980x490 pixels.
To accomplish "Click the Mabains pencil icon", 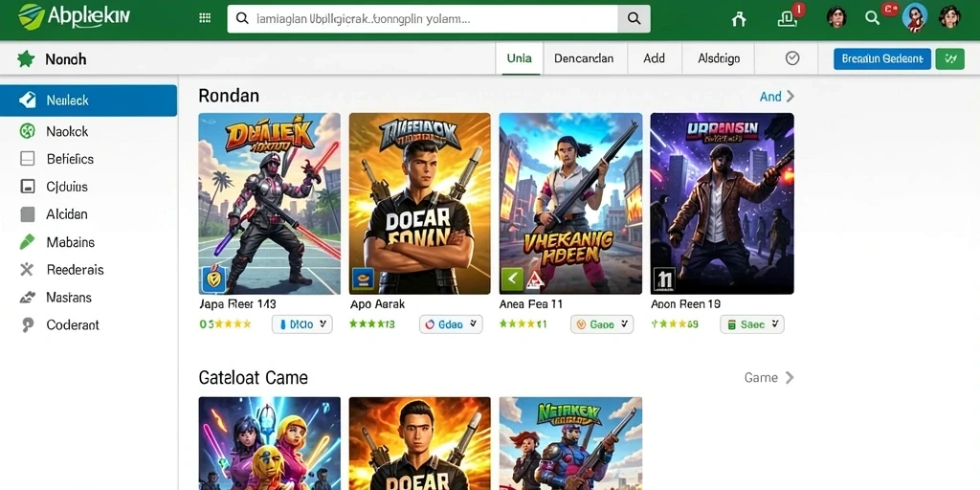I will (x=27, y=242).
